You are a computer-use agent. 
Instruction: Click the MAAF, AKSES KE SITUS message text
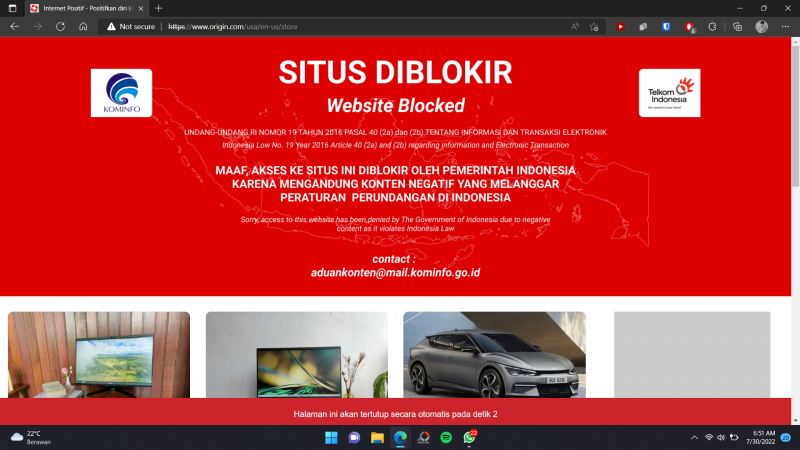[x=395, y=184]
